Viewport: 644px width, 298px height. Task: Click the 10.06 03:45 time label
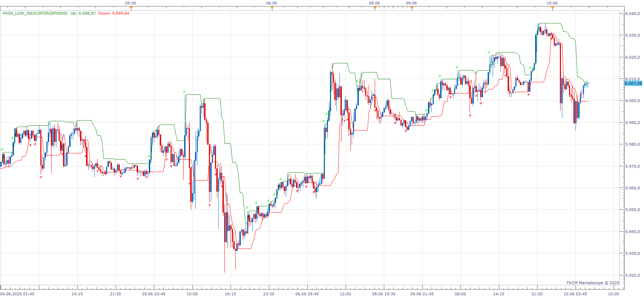[575, 294]
